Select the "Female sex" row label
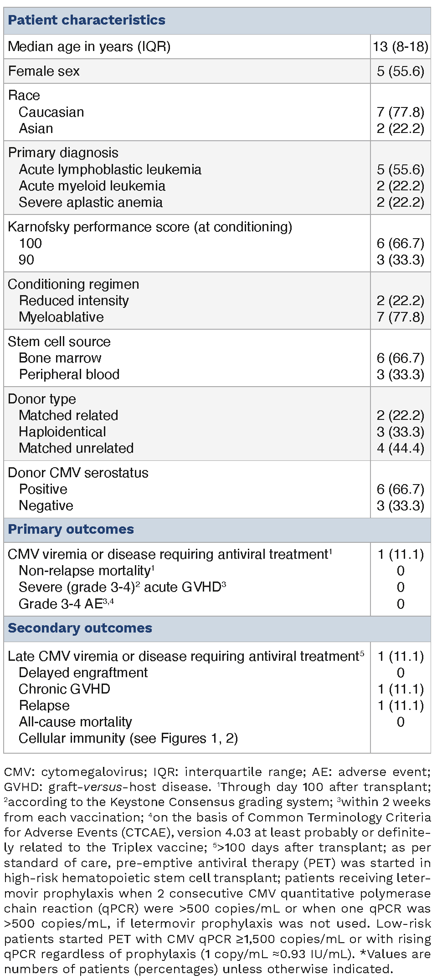 point(44,71)
